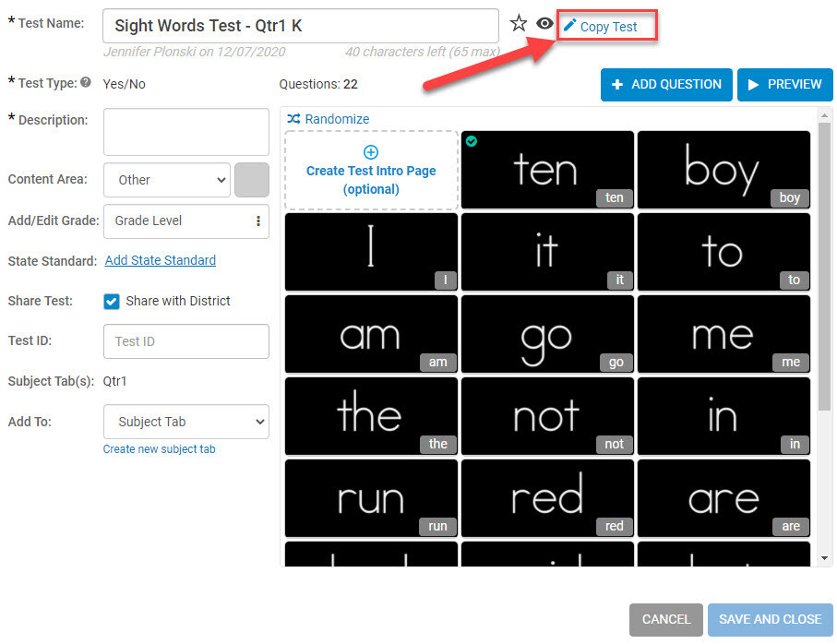Click the Test Type help question icon

(x=86, y=82)
